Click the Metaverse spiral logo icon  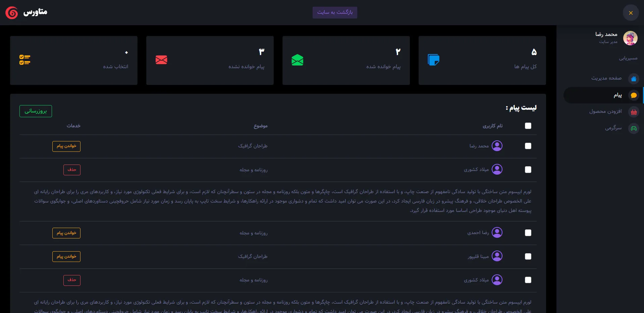(x=12, y=13)
